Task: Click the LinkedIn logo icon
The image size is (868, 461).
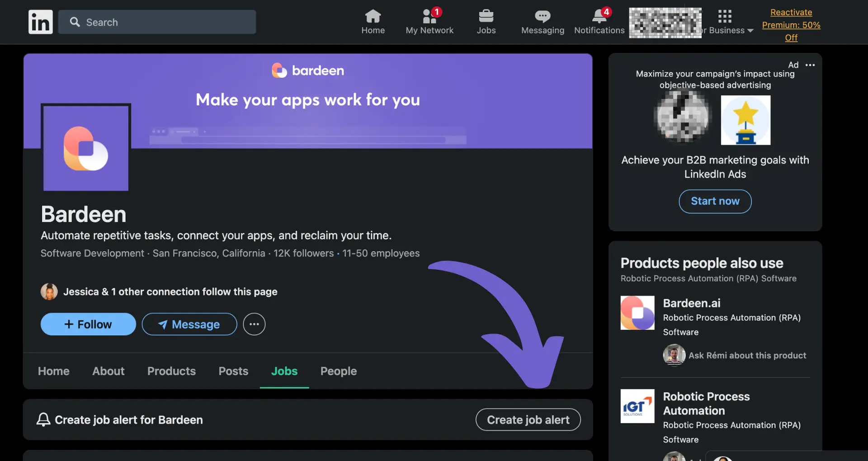Action: tap(41, 22)
